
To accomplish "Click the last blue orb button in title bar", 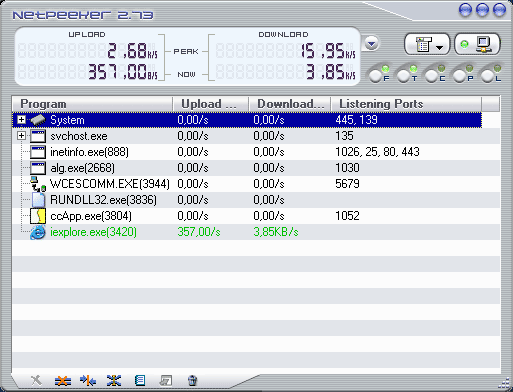I will (499, 10).
